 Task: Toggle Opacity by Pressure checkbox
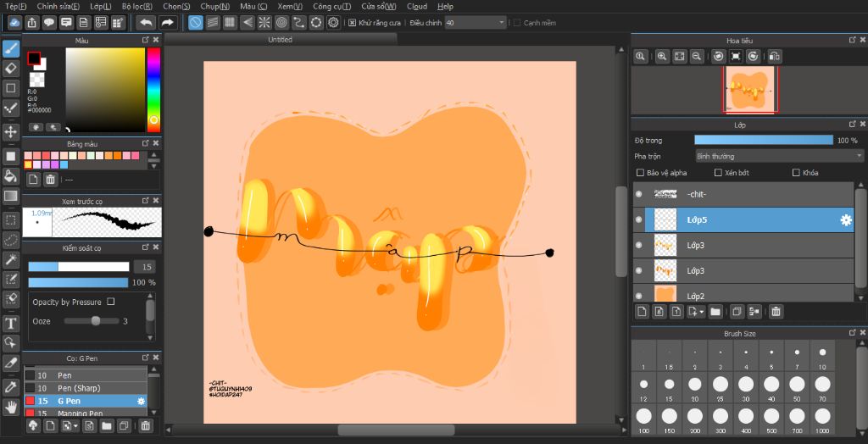[111, 302]
